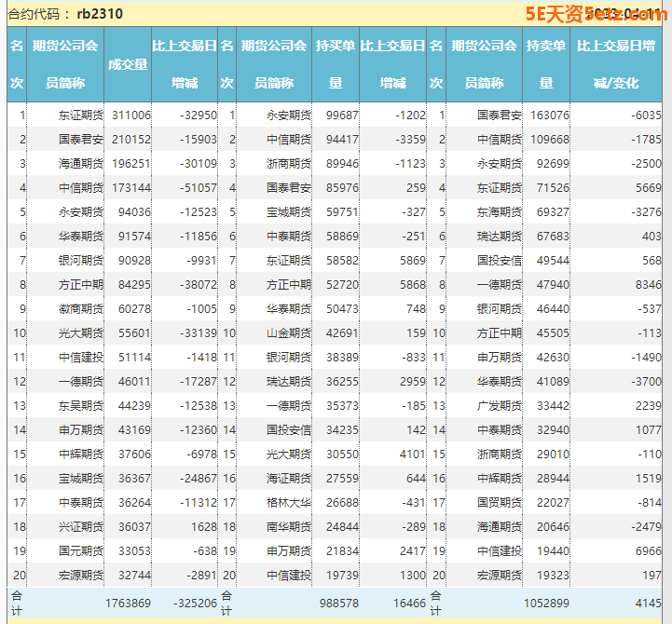Click the long position value 19739

tap(342, 575)
